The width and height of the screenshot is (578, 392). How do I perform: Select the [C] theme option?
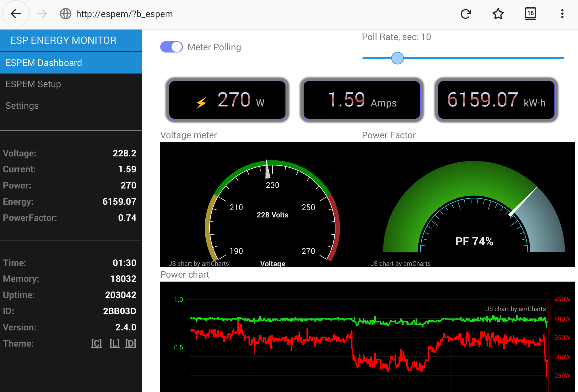click(x=96, y=343)
